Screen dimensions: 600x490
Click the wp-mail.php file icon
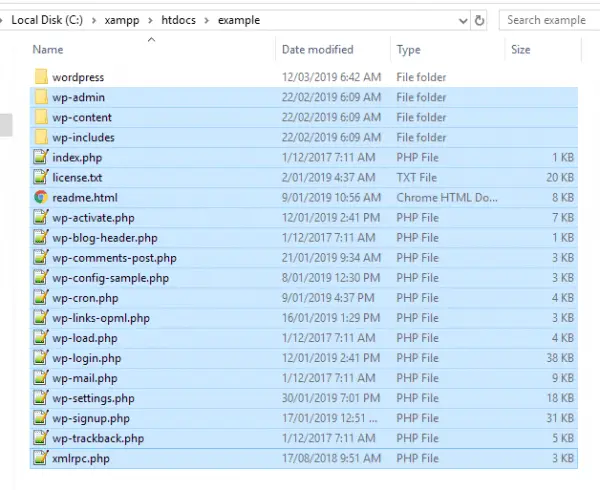tap(41, 378)
